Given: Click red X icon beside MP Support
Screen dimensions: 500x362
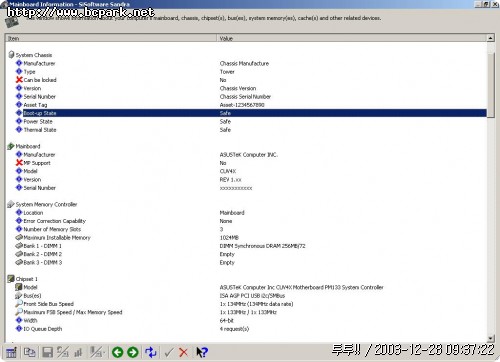Looking at the screenshot, I should 19,163.
